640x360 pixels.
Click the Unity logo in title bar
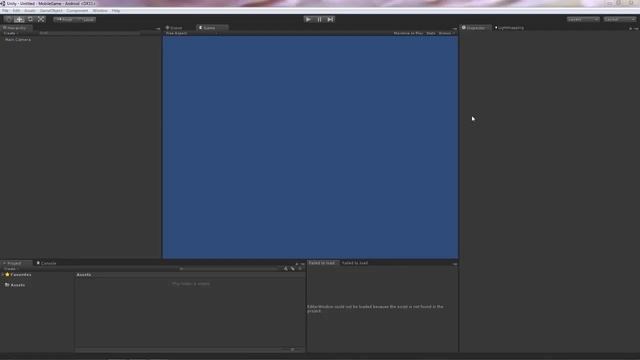click(3, 3)
